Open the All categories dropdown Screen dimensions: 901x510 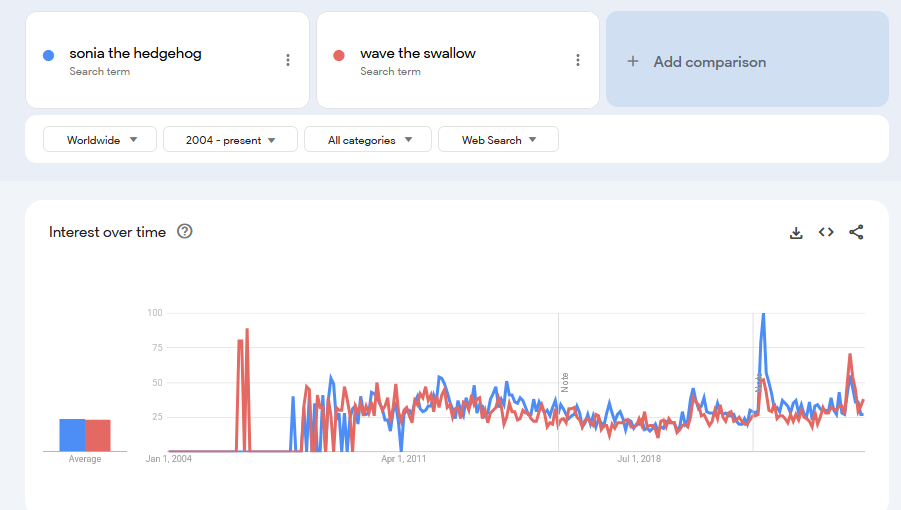pos(368,140)
